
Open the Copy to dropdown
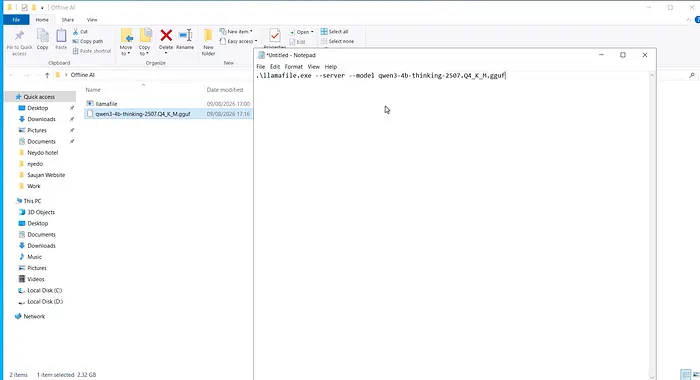tap(144, 50)
